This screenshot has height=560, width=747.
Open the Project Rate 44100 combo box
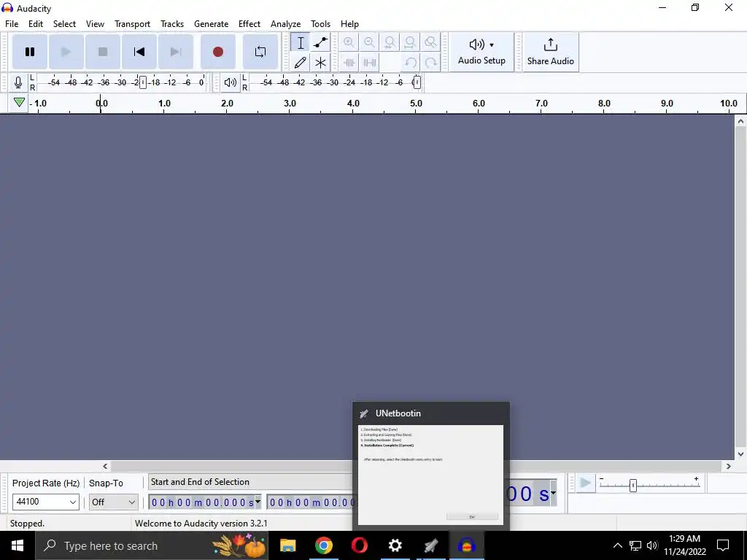pos(46,502)
